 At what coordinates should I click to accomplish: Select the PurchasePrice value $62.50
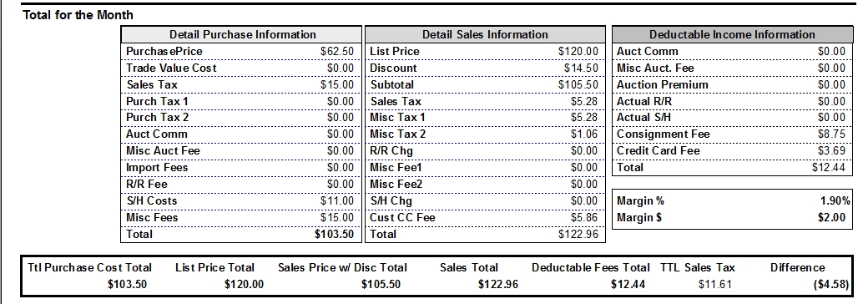click(336, 52)
